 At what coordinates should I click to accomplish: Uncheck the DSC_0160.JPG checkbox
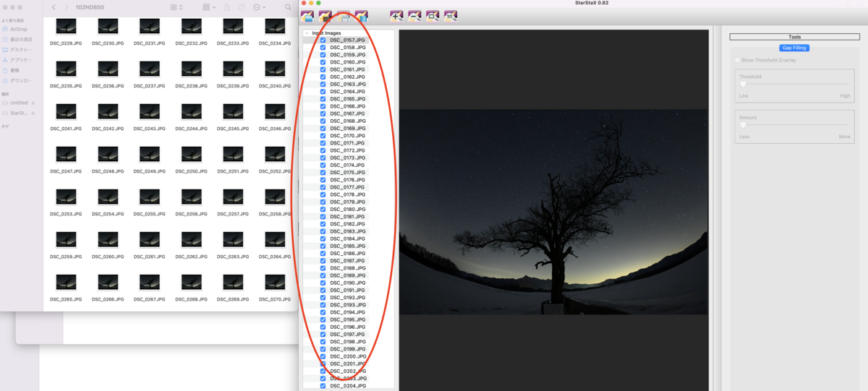pyautogui.click(x=323, y=62)
